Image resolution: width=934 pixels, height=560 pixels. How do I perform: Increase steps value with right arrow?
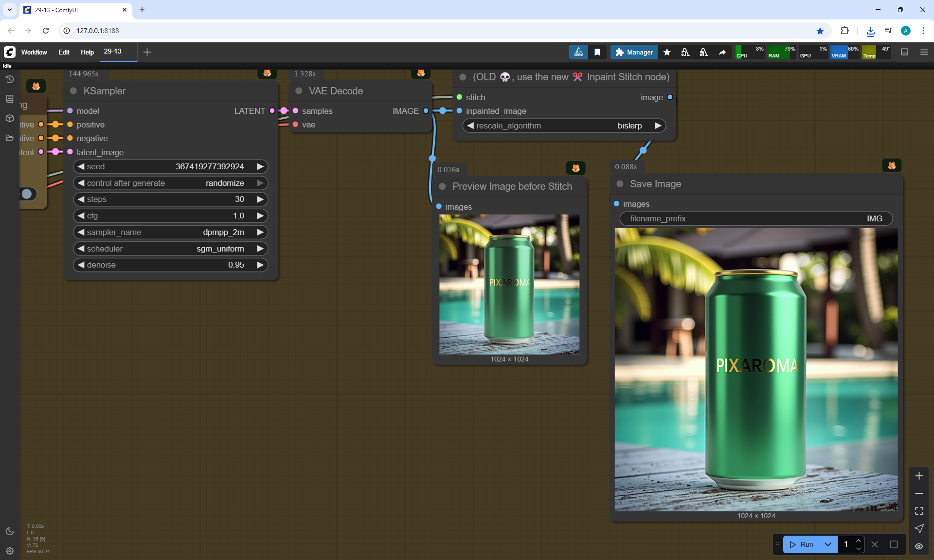point(260,199)
